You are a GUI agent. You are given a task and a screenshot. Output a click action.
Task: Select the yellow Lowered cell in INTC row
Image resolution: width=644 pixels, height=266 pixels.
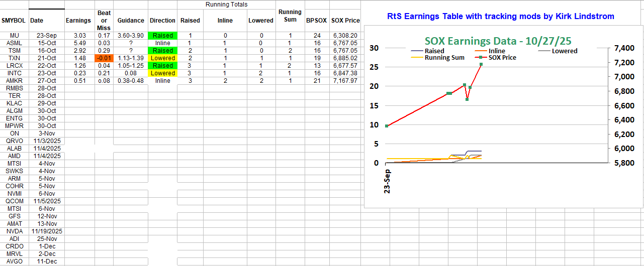point(163,73)
